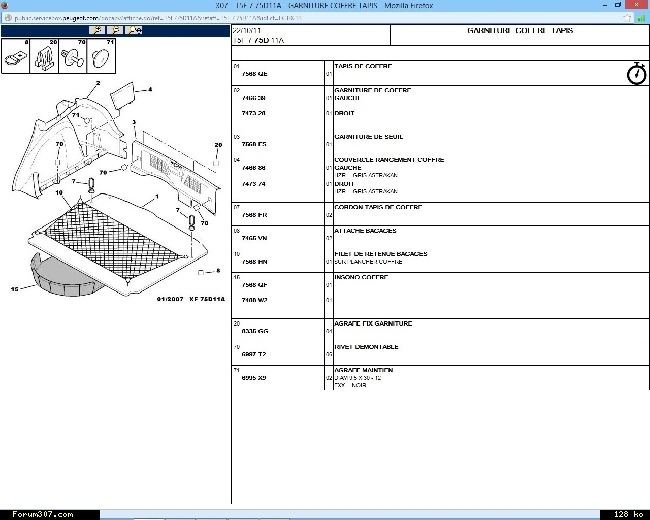The image size is (650, 520).
Task: Click the ATTACHE BAGAGES description
Action: tap(365, 231)
